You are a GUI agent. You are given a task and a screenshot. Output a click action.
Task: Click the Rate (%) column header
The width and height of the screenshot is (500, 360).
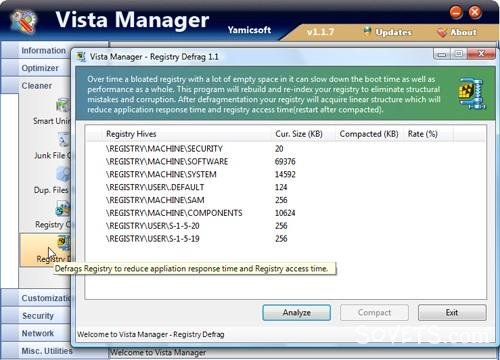point(428,134)
